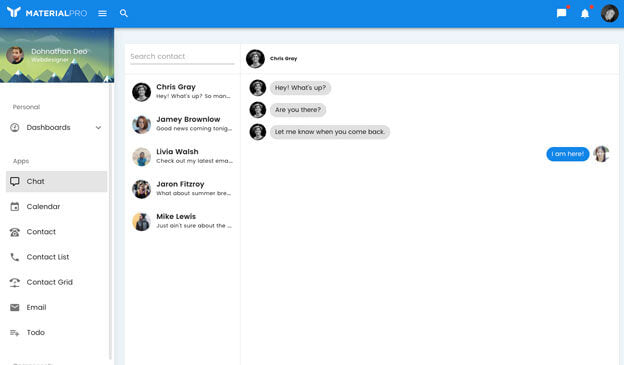Click the sidebar vertical scrollbar
This screenshot has width=624, height=365.
110,222
